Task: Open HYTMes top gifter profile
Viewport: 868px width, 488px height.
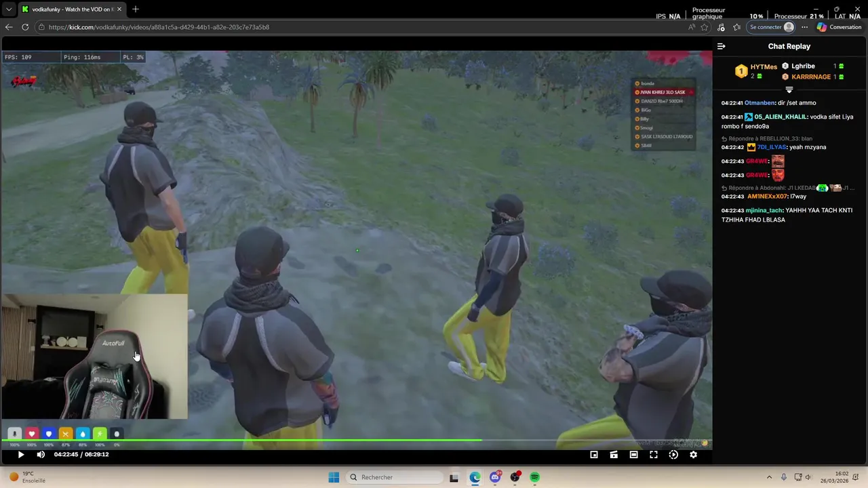Action: 764,67
